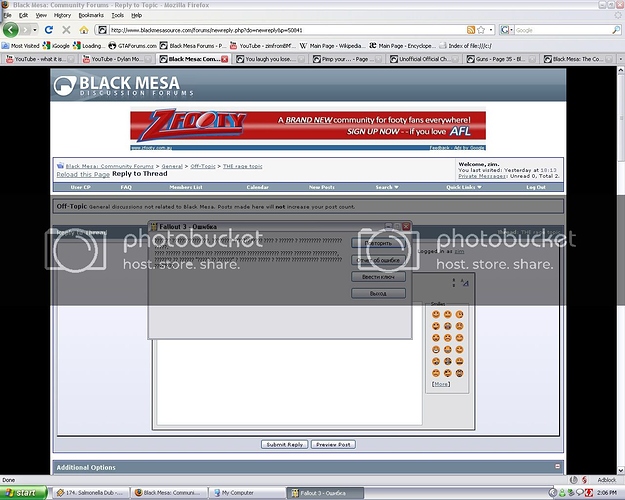Click the [More] smilies link
Image resolution: width=625 pixels, height=500 pixels.
[x=441, y=384]
